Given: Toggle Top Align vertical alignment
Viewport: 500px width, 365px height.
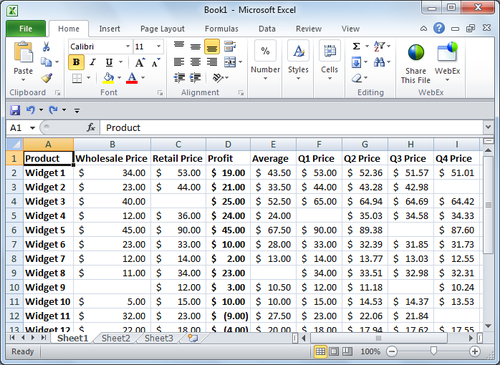Looking at the screenshot, I should [x=179, y=45].
